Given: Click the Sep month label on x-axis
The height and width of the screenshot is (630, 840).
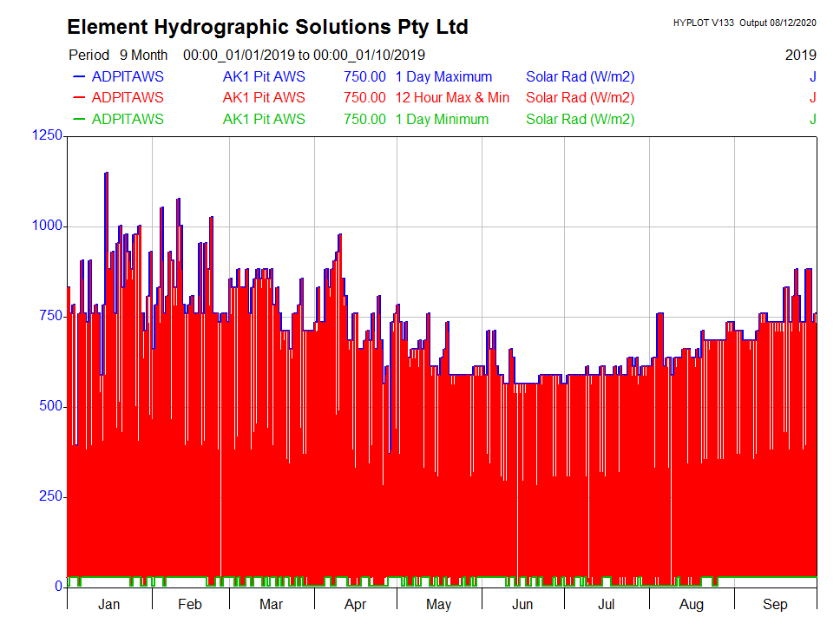Looking at the screenshot, I should pos(775,605).
